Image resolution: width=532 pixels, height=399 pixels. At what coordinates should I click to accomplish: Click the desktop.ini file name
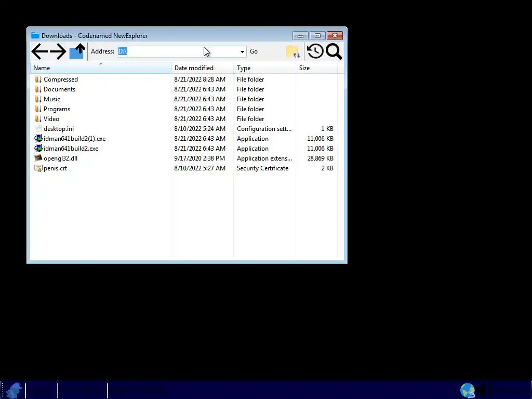tap(59, 129)
